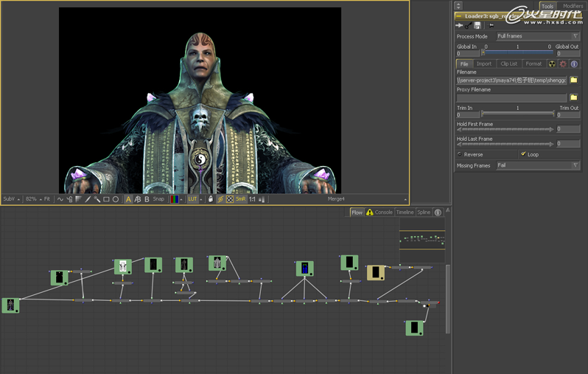Show buffer B in viewer
This screenshot has width=588, height=374.
(x=147, y=199)
